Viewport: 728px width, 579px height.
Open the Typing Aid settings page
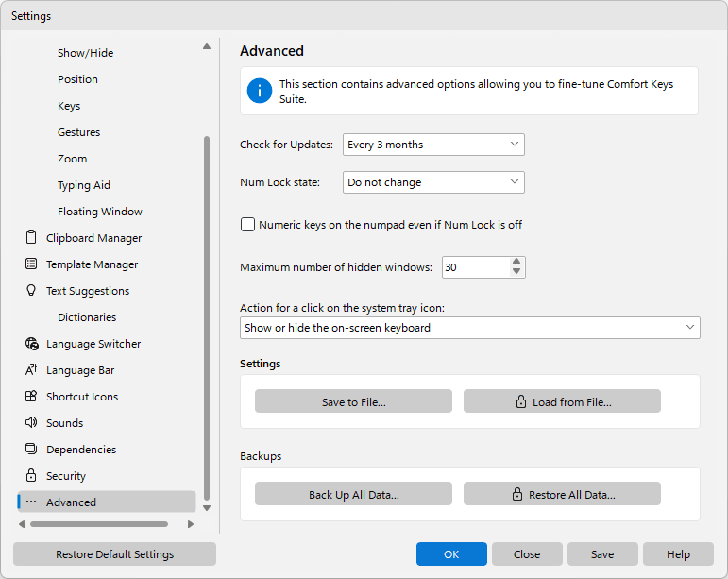coord(84,185)
